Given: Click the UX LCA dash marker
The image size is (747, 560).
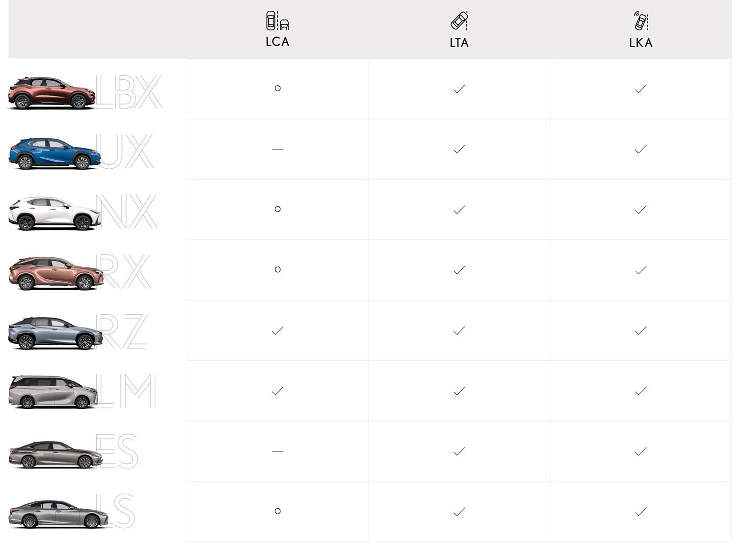Looking at the screenshot, I should click(x=278, y=149).
